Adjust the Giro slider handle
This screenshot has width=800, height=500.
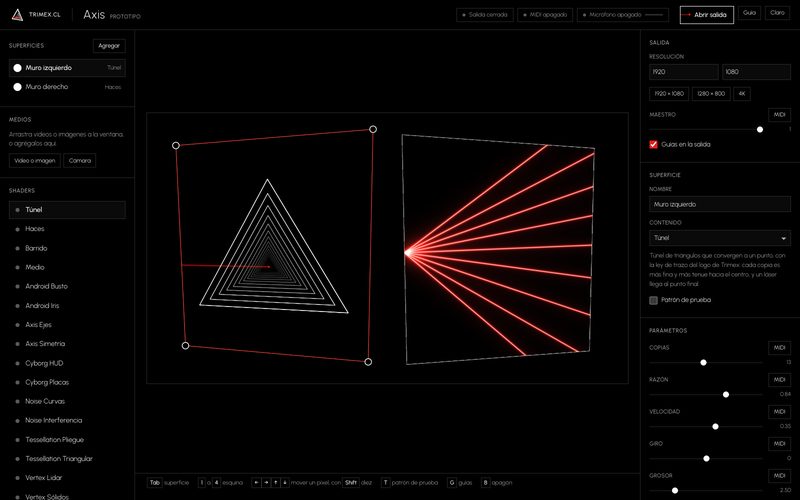click(x=706, y=459)
